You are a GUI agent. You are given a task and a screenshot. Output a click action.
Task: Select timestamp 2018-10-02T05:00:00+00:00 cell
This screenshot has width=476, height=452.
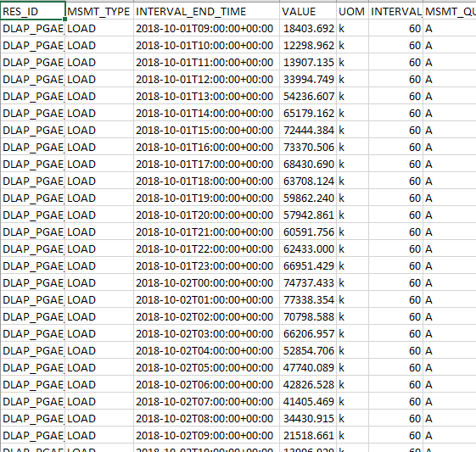[x=206, y=368]
